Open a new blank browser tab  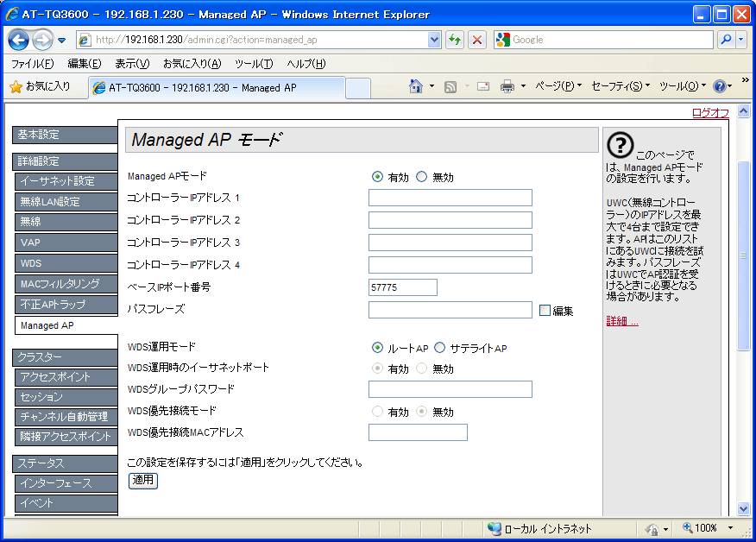pos(358,89)
